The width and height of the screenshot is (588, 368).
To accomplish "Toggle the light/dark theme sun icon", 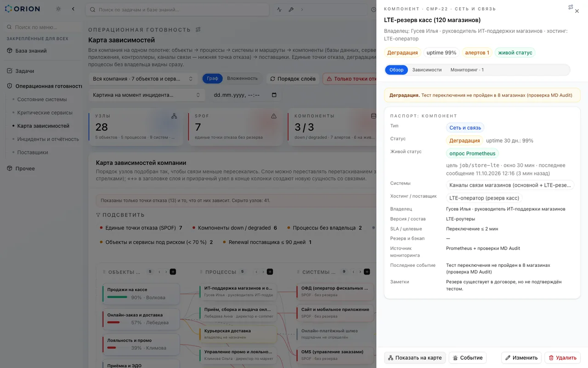I will (58, 9).
